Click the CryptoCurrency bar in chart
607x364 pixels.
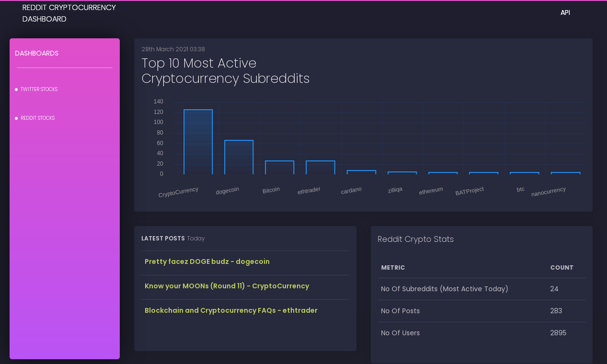click(x=198, y=142)
